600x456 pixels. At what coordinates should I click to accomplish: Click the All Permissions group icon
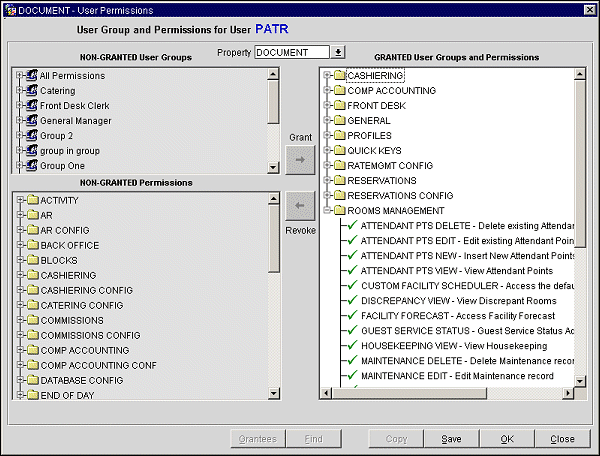pos(31,76)
